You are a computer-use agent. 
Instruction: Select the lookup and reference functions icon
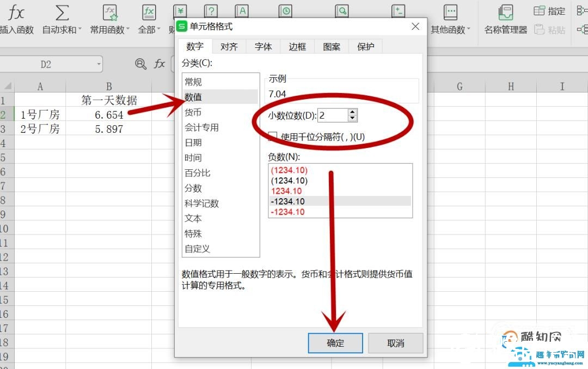(341, 11)
